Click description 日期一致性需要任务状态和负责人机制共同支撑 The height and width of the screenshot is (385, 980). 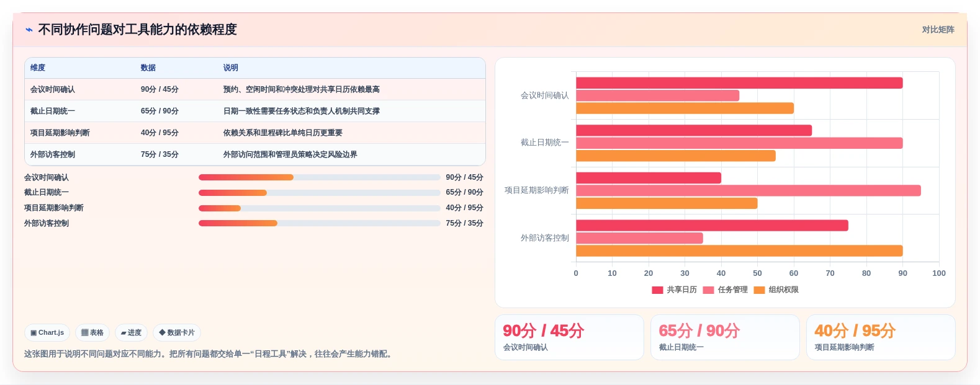pyautogui.click(x=302, y=111)
